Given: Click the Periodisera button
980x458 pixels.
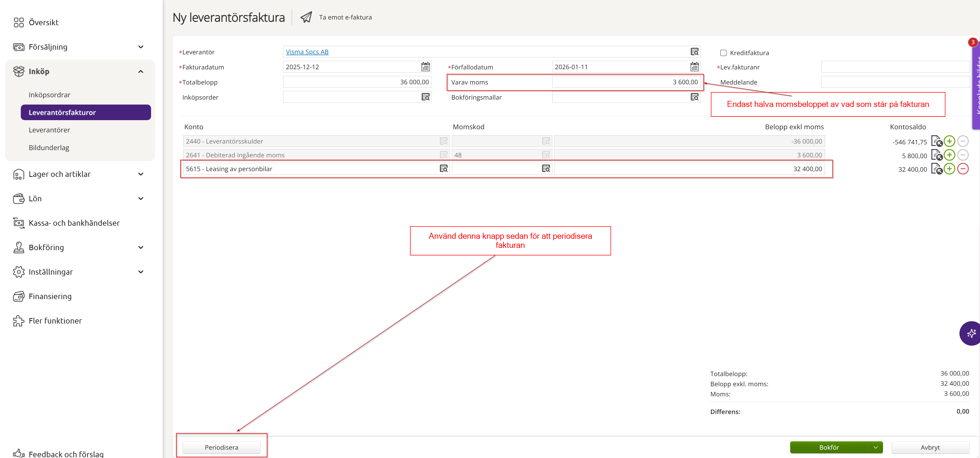Looking at the screenshot, I should [x=222, y=447].
